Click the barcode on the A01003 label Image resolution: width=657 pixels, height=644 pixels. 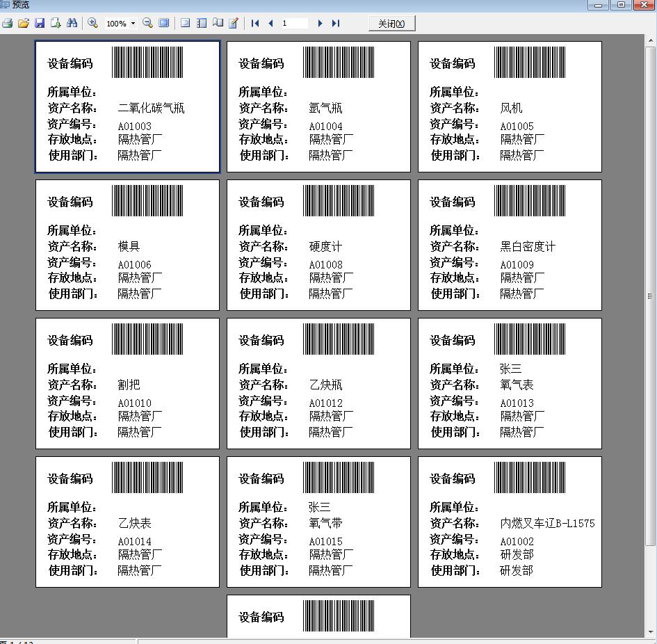(x=147, y=63)
